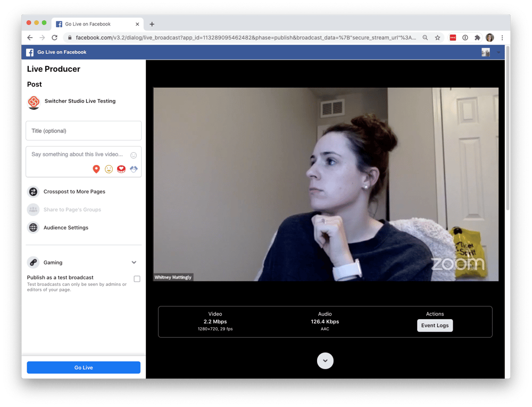Collapse the Gaming section chevron
The height and width of the screenshot is (407, 532).
(x=135, y=262)
